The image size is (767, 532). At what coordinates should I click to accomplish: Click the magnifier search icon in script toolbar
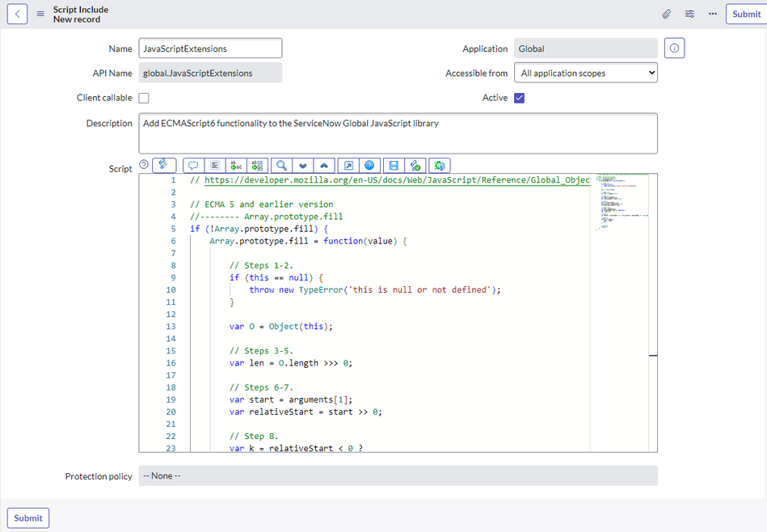pos(281,166)
